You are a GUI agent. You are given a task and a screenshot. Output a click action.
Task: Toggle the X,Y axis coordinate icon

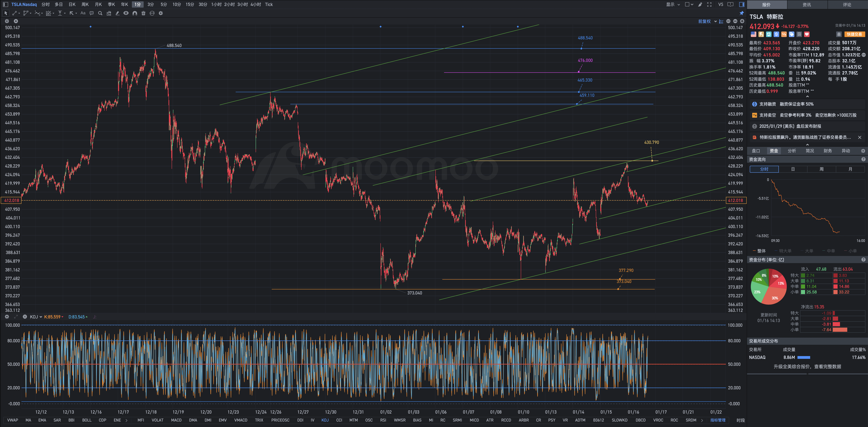721,21
